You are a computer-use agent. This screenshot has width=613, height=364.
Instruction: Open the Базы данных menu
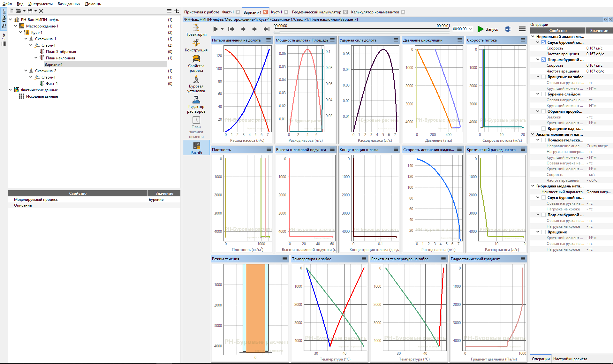point(69,4)
